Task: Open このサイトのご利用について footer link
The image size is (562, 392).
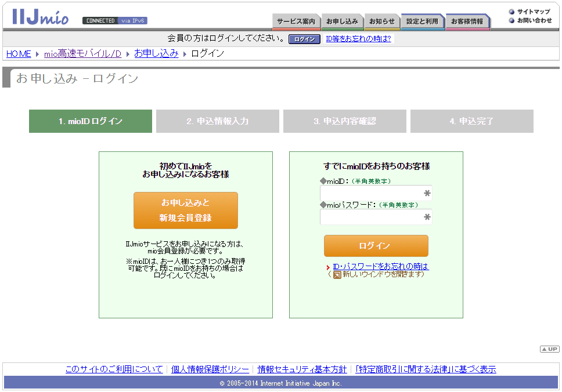Action: 114,369
